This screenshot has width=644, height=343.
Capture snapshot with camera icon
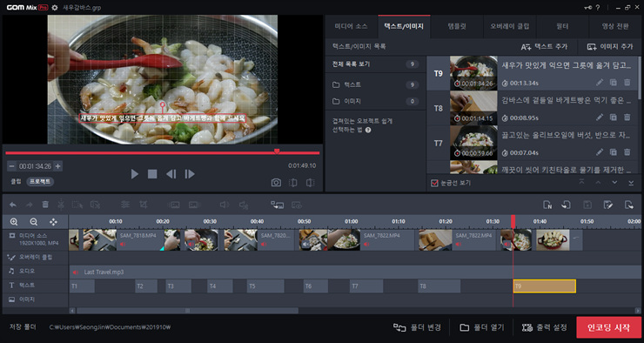pos(276,183)
